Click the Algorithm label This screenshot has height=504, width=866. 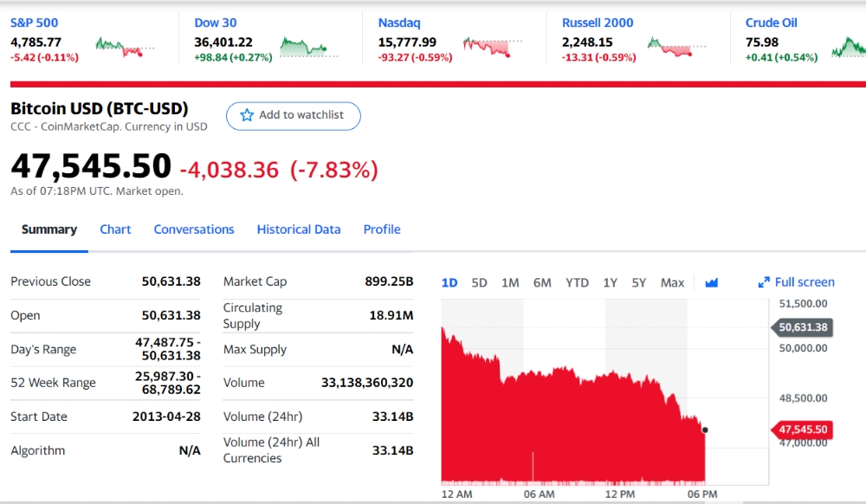37,450
